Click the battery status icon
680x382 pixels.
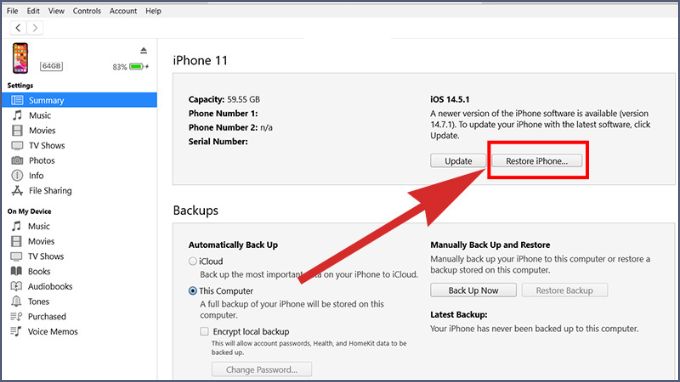coord(138,67)
